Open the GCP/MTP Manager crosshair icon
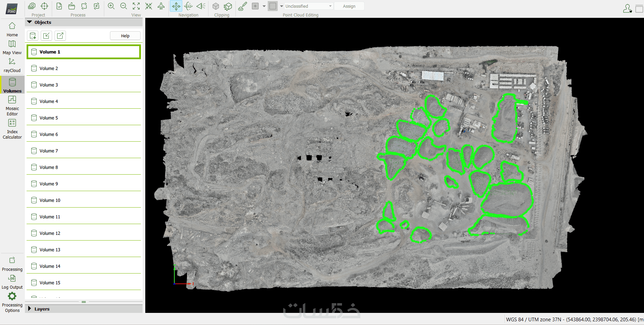The image size is (644, 325). coord(44,6)
